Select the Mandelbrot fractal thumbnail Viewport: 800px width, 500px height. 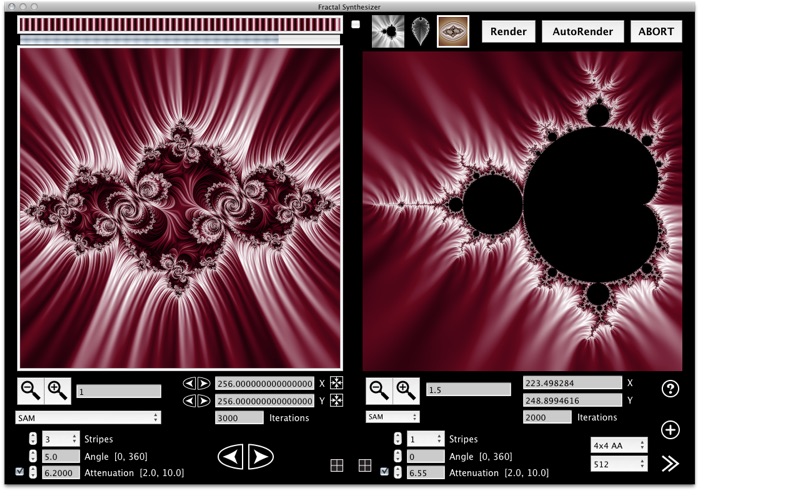[x=388, y=31]
